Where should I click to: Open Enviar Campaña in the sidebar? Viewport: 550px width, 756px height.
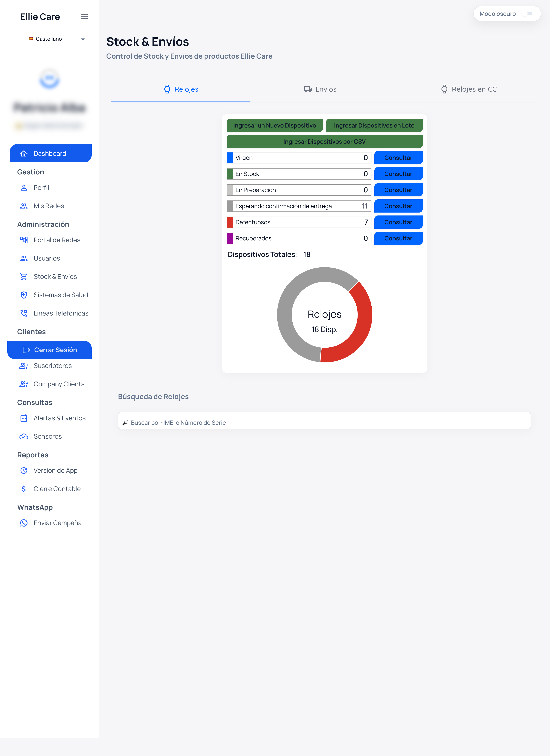(51, 523)
